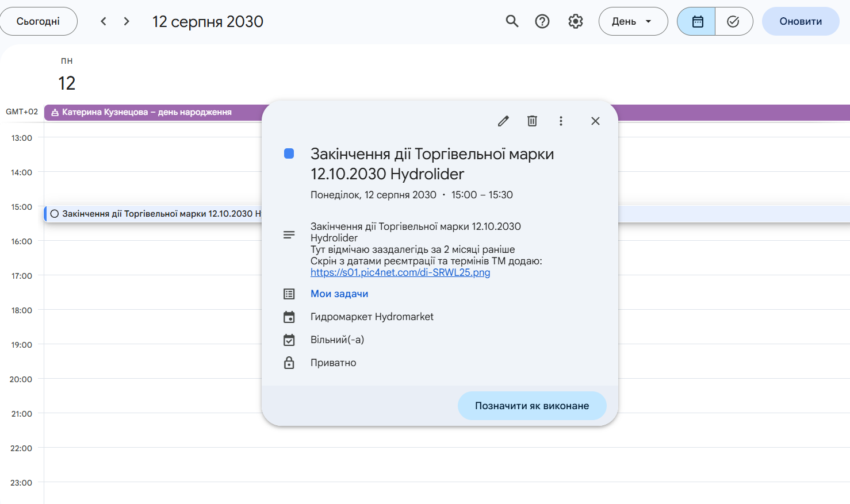Open the pic4net screenshot link

(x=400, y=272)
